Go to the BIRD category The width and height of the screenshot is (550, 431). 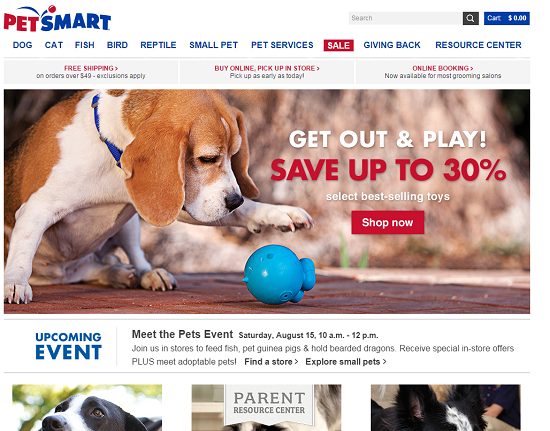[117, 45]
